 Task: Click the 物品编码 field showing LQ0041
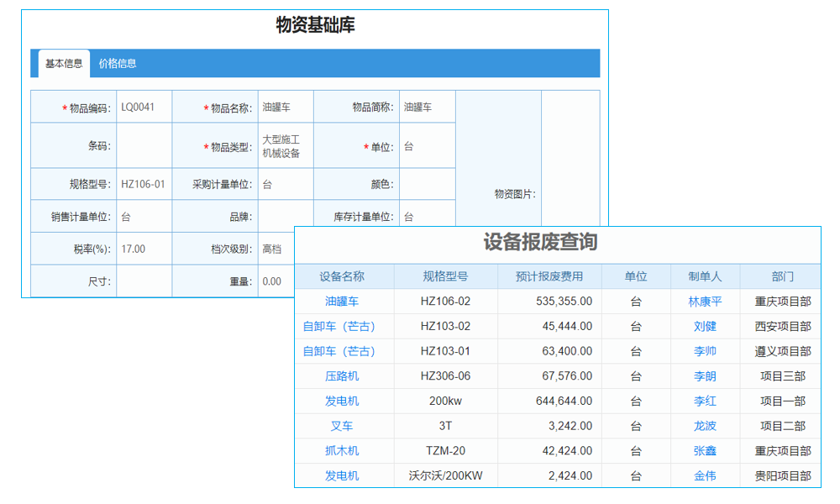144,107
